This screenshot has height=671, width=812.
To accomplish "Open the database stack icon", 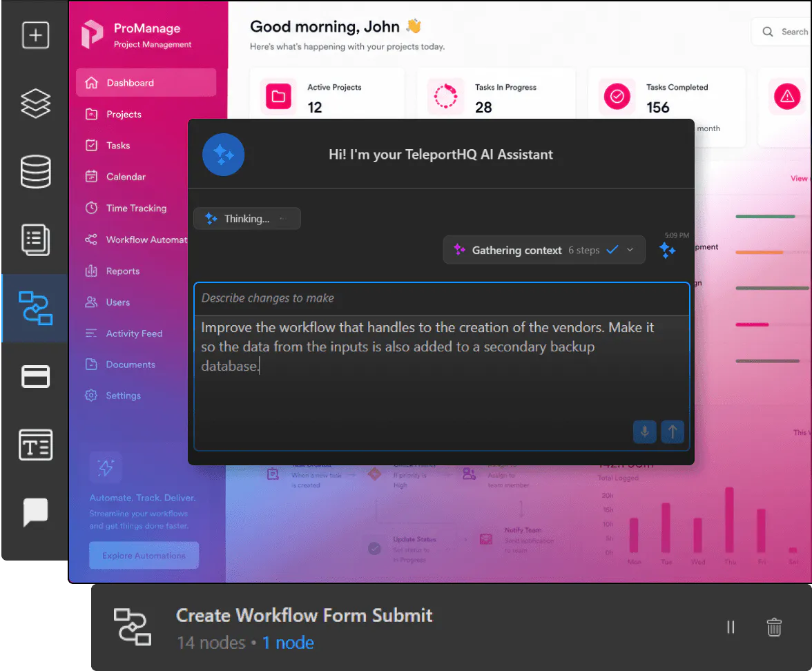I will coord(35,171).
